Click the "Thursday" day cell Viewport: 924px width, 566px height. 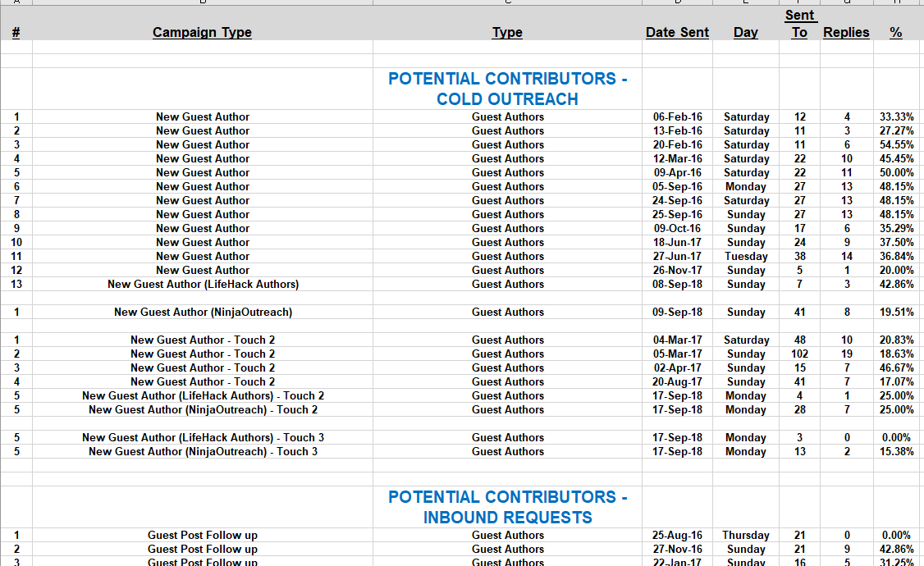click(x=746, y=536)
